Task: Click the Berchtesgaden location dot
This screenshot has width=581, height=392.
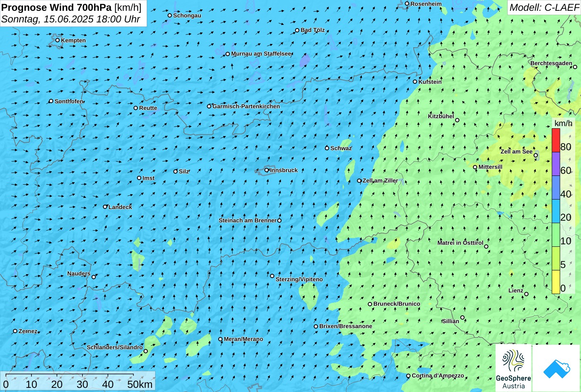Action: (x=575, y=67)
